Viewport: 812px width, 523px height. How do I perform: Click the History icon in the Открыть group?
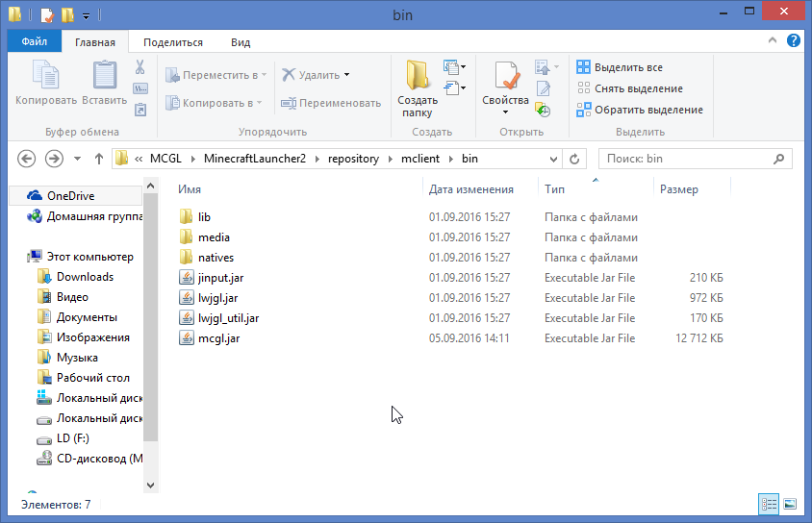coord(543,110)
